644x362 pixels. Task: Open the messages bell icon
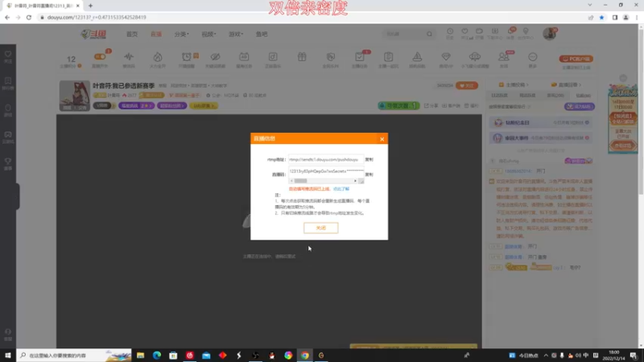point(510,31)
